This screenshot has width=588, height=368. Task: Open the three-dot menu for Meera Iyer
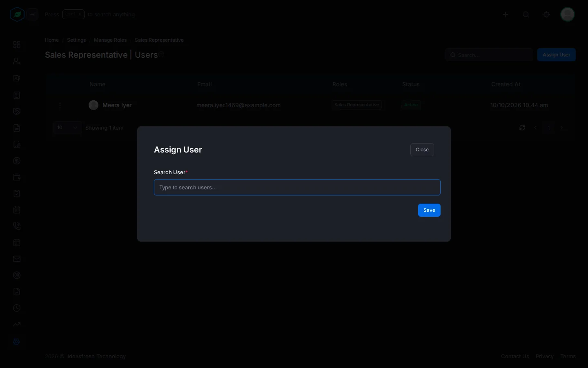[x=60, y=105]
